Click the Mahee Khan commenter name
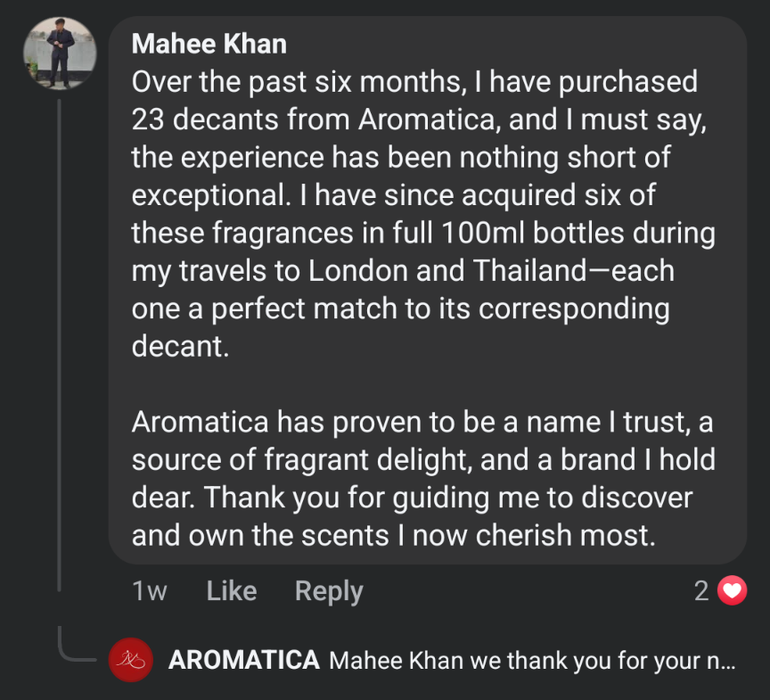This screenshot has width=770, height=700. 209,44
